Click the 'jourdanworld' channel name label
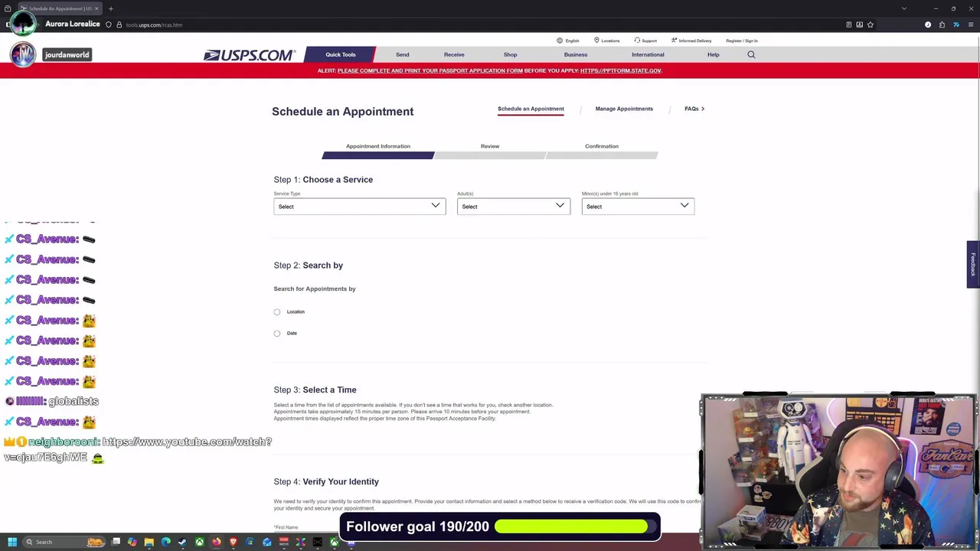Image resolution: width=980 pixels, height=551 pixels. (67, 54)
